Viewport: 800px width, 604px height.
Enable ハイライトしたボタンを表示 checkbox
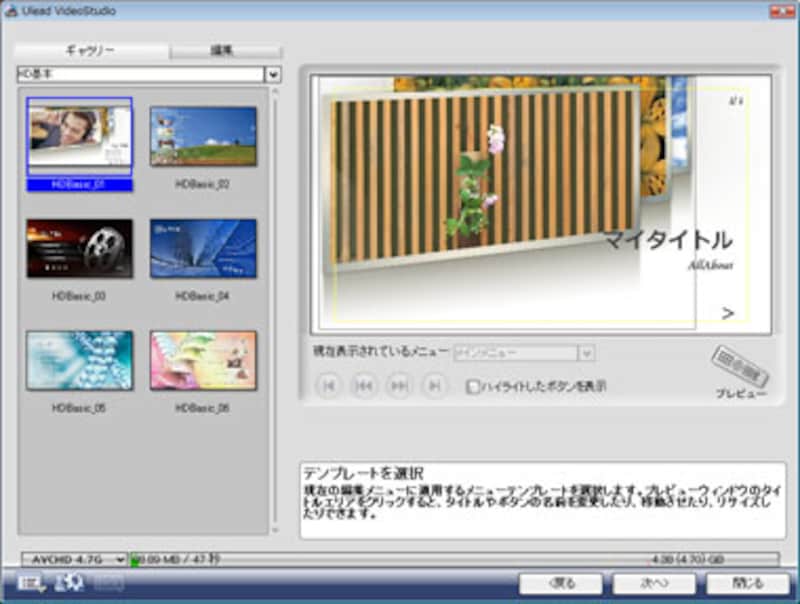[473, 387]
